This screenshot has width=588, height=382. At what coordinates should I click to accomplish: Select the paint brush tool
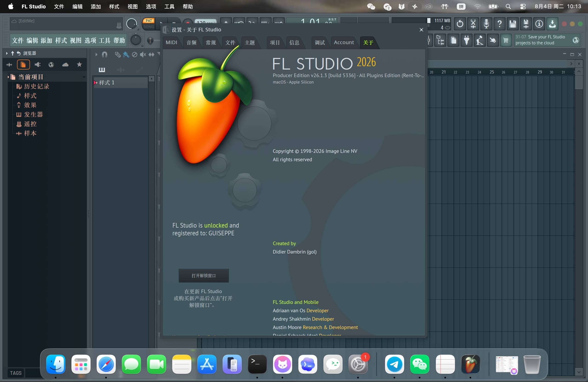126,55
